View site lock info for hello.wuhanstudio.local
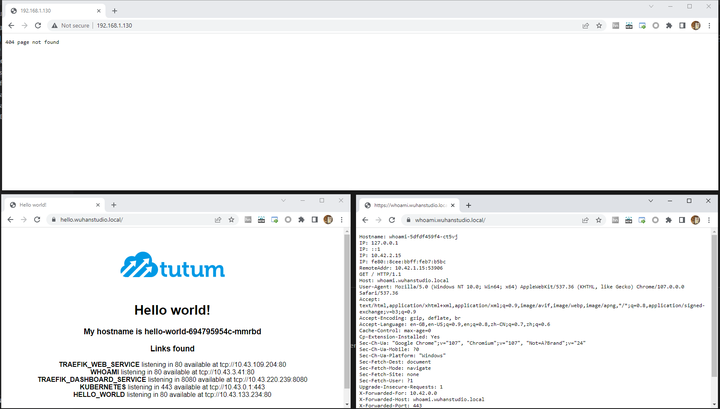720x409 pixels. pyautogui.click(x=54, y=220)
